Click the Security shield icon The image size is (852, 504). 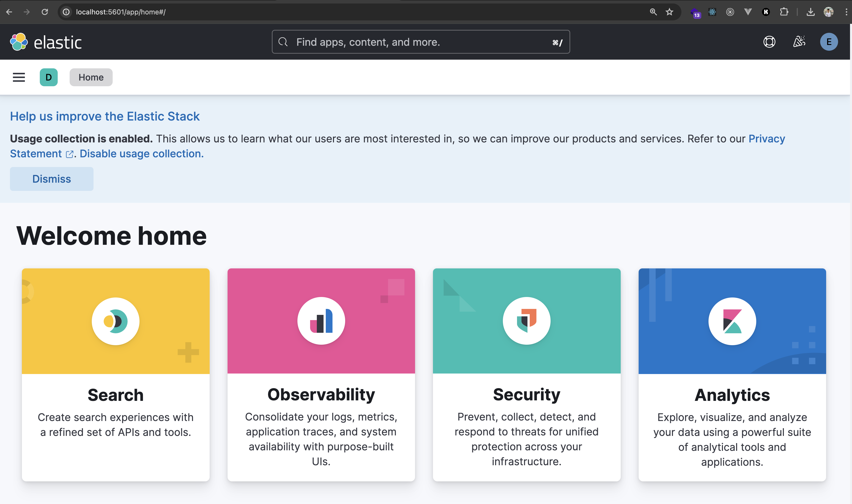coord(526,321)
